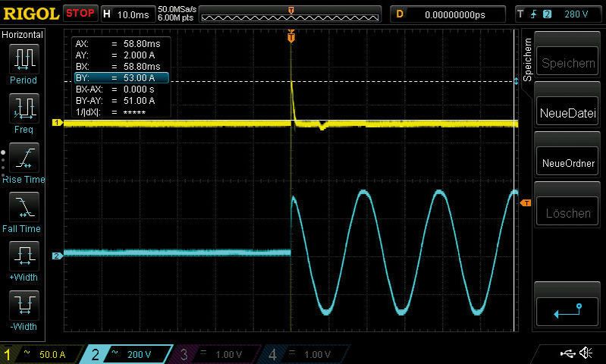
Task: Open the trigger level 280 V setting
Action: [x=558, y=14]
